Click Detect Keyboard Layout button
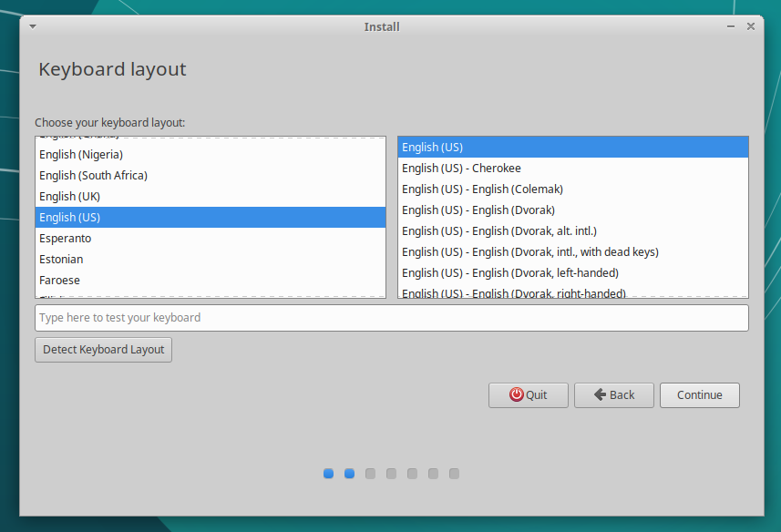 pos(103,350)
